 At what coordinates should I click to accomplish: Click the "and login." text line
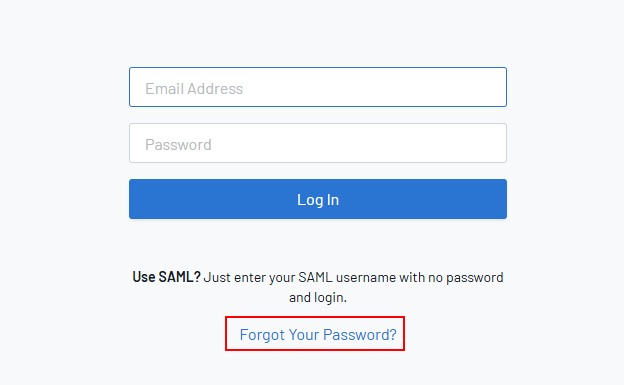tap(318, 297)
